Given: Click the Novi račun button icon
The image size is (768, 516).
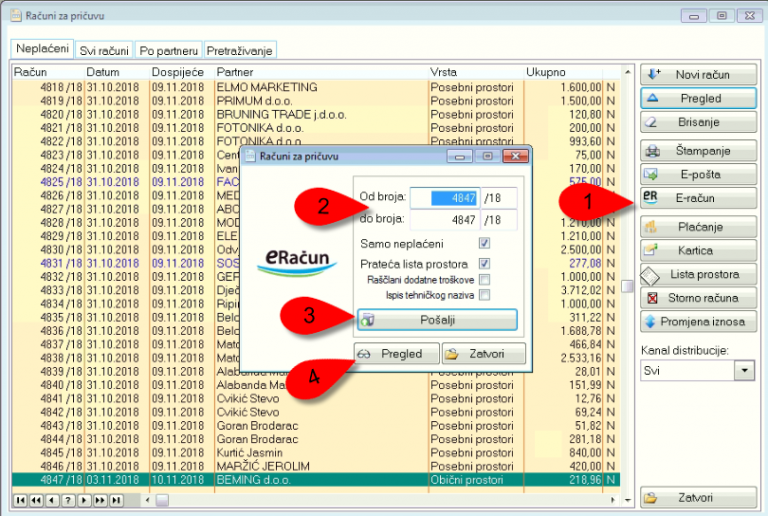Looking at the screenshot, I should click(654, 75).
